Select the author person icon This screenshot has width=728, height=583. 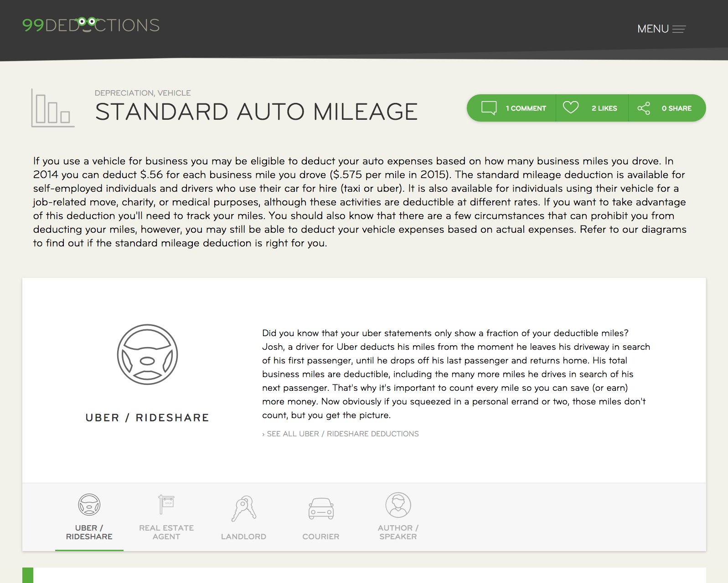(398, 505)
